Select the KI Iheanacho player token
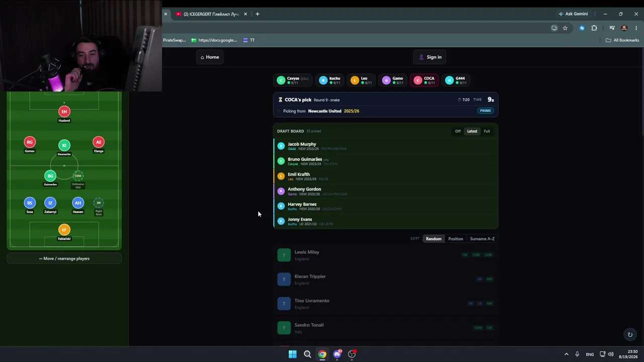Viewport: 644px width, 362px height. (64, 145)
